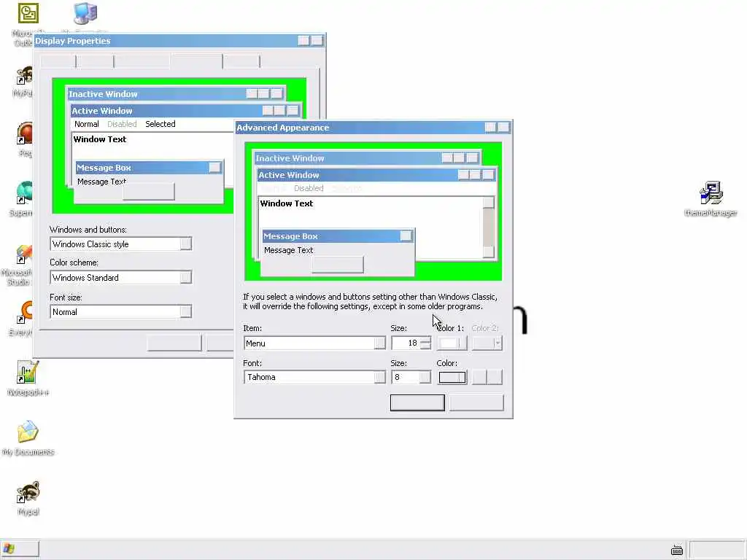747x560 pixels.
Task: Open the ThemeManager desktop icon
Action: tap(711, 192)
